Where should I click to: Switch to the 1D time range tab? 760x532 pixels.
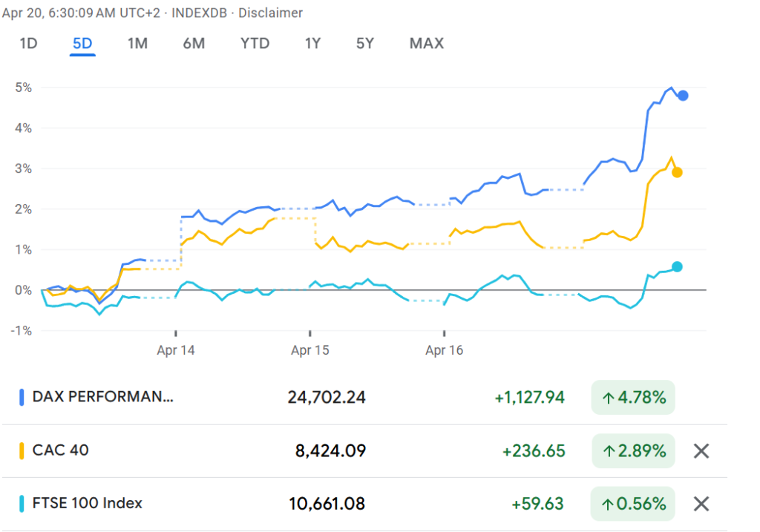pos(28,44)
